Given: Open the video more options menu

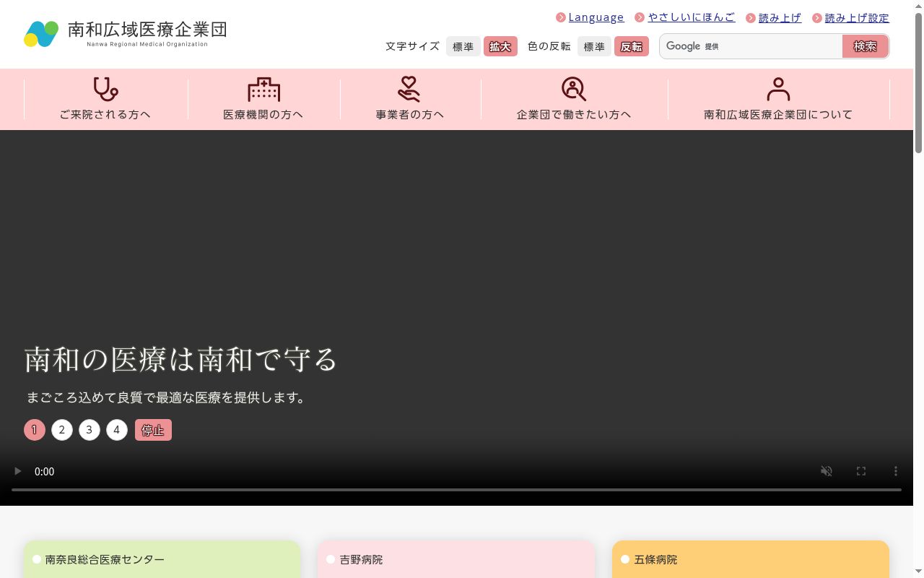Looking at the screenshot, I should (x=896, y=471).
